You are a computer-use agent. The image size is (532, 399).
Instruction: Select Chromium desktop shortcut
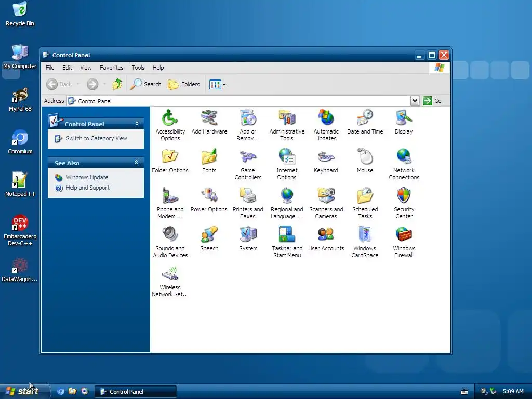20,142
